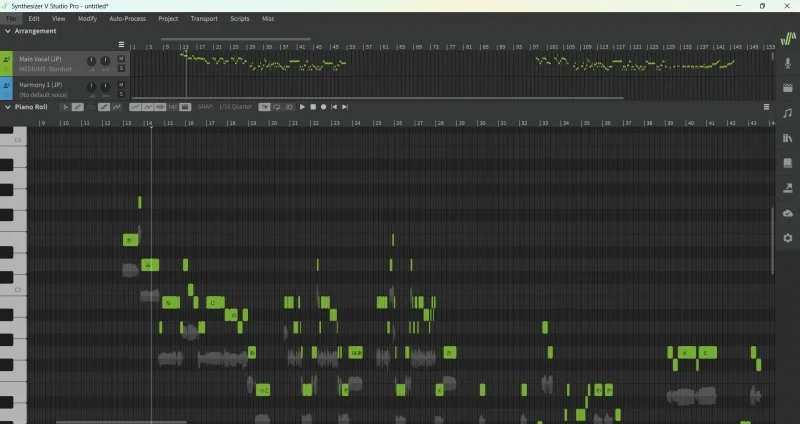The width and height of the screenshot is (800, 424).
Task: Open the Transport menu
Action: click(204, 19)
